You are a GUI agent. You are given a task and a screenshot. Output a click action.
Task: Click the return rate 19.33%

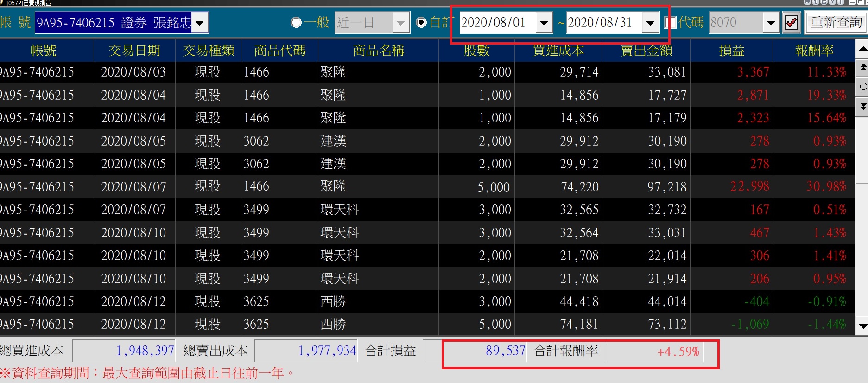[x=827, y=95]
